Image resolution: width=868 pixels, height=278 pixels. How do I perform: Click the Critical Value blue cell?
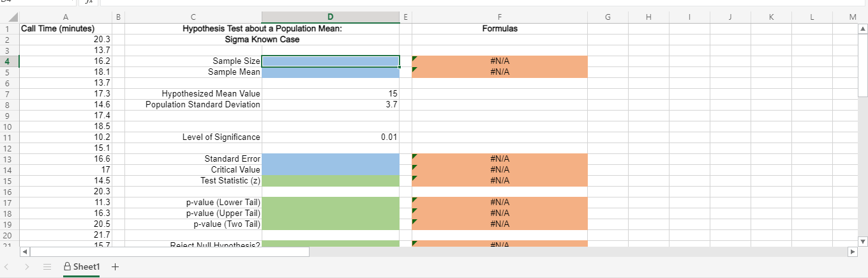pos(331,170)
